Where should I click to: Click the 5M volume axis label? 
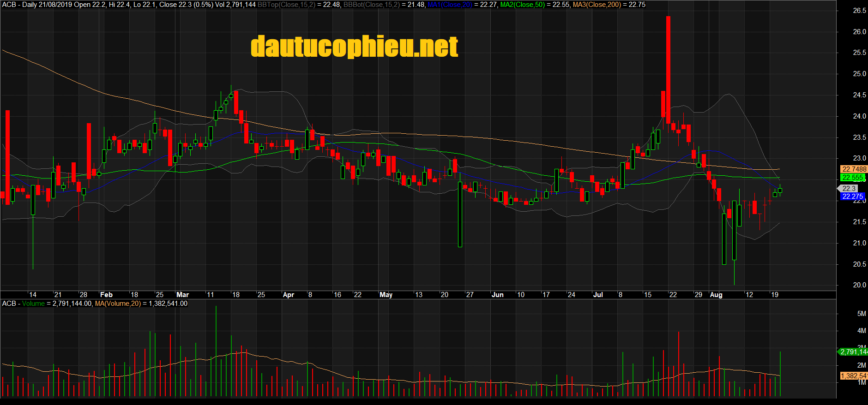pos(861,314)
